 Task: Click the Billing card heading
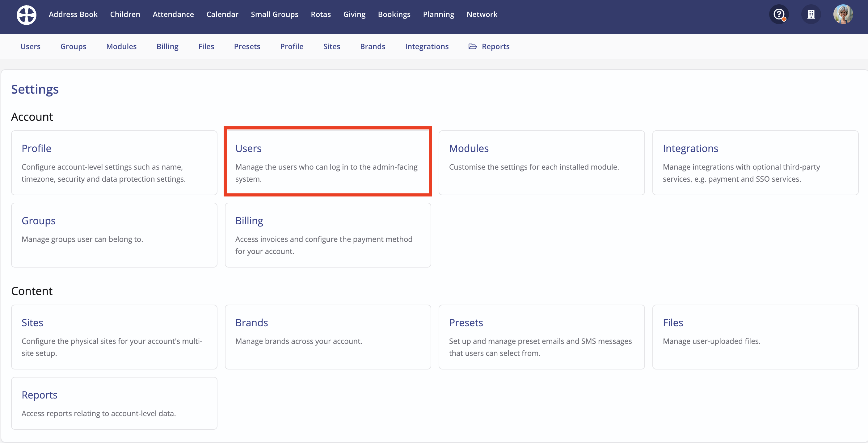tap(249, 221)
